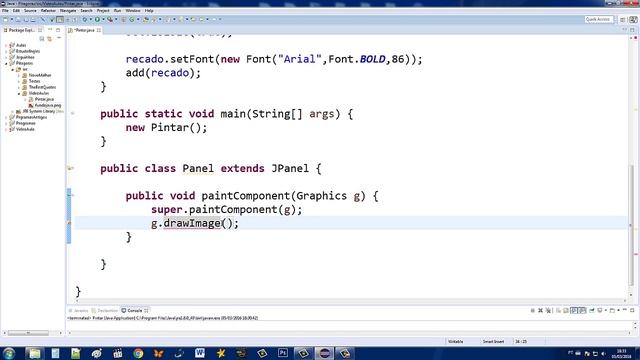640x360 pixels.
Task: Select the Console tab
Action: (135, 311)
